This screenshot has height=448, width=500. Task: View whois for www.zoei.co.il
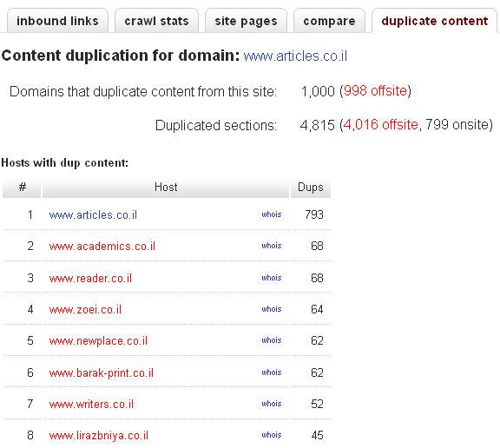(272, 309)
